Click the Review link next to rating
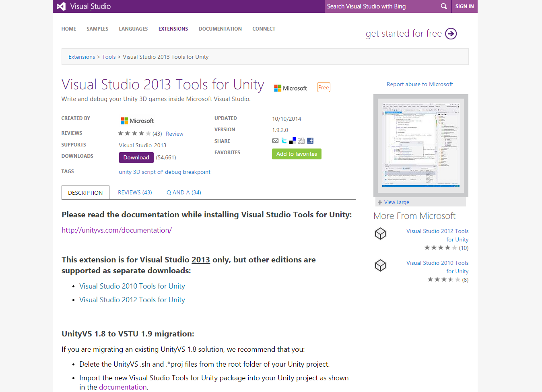This screenshot has width=542, height=392. tap(175, 134)
